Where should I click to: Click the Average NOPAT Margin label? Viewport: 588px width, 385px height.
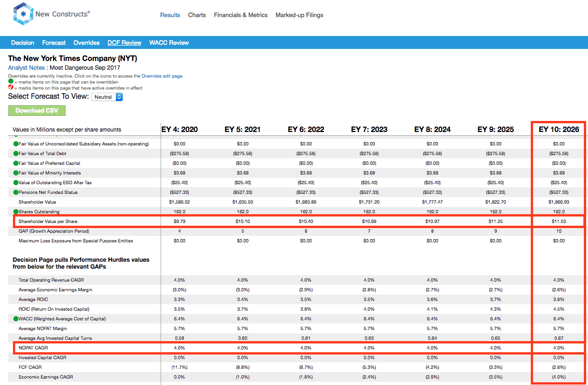coord(43,329)
